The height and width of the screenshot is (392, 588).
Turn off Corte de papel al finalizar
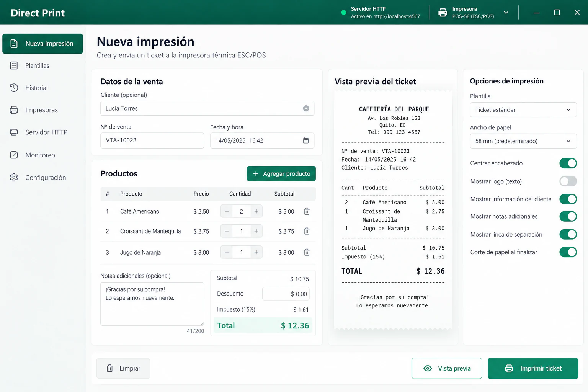(568, 252)
